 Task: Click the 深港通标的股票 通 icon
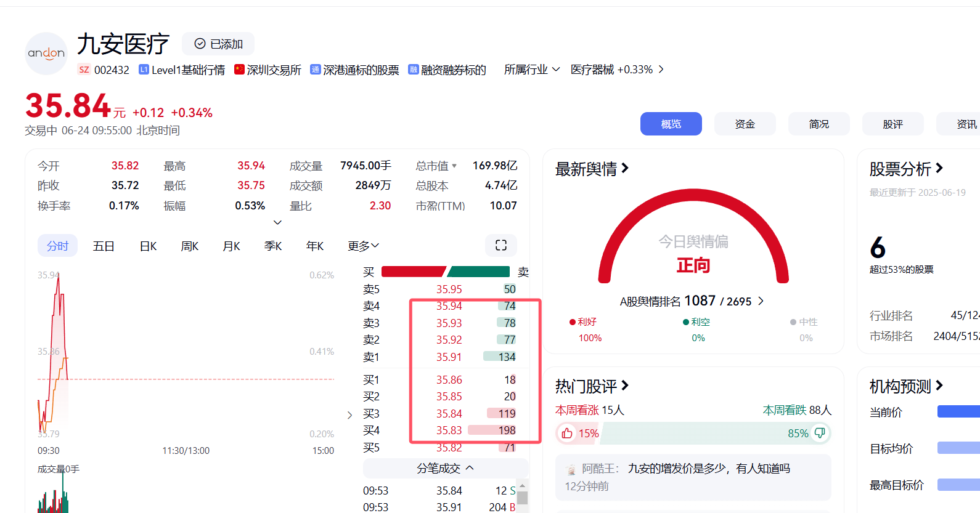tap(315, 70)
